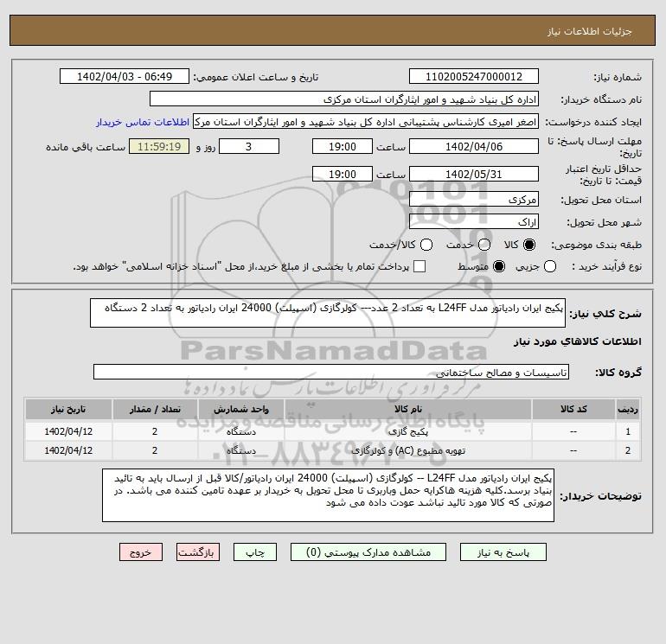Viewport: 666px width, 644px height.
Task: Click the goods group field تاسیسات و مصالح ساختمانی
Action: pyautogui.click(x=331, y=373)
